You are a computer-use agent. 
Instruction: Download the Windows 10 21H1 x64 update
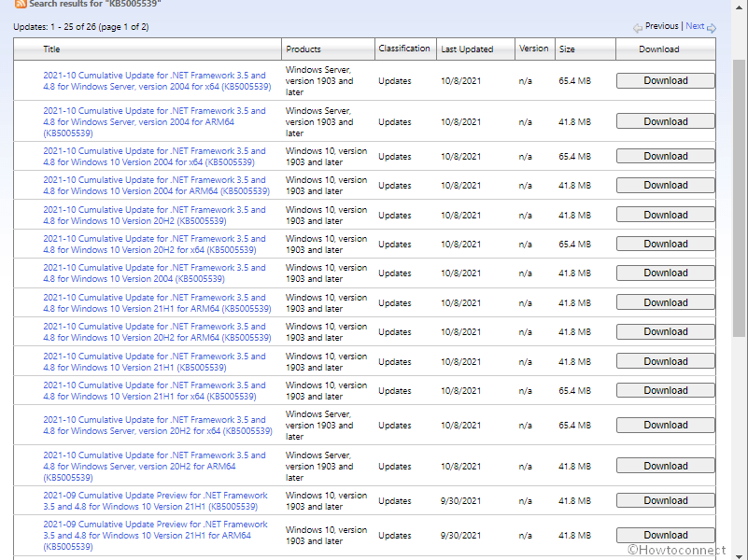click(665, 390)
